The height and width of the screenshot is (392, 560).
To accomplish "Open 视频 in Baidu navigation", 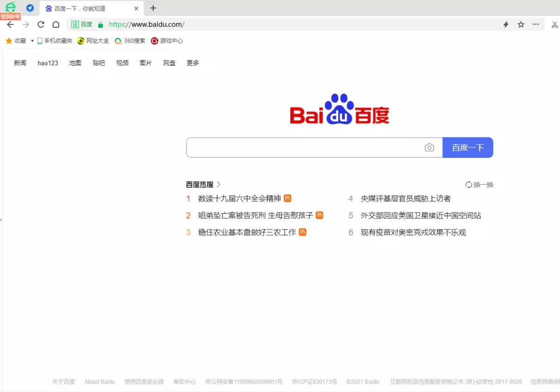I will 122,63.
